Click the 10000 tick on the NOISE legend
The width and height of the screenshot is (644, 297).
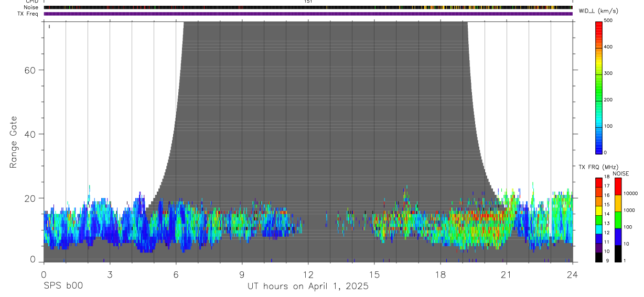(x=631, y=193)
